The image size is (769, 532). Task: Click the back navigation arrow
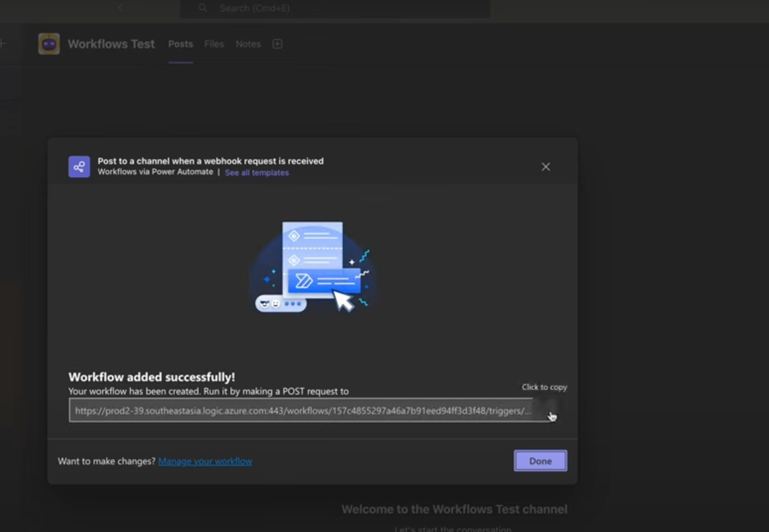(120, 8)
